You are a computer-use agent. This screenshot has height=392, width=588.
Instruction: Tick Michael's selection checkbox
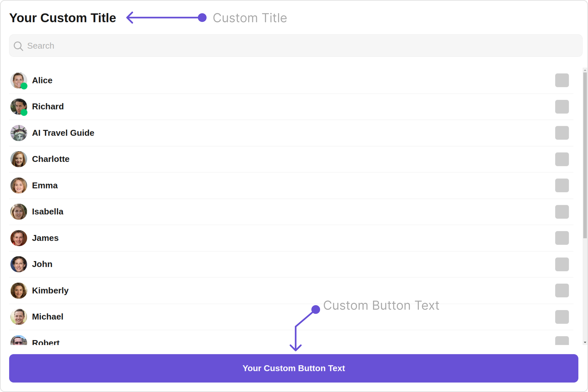point(562,317)
